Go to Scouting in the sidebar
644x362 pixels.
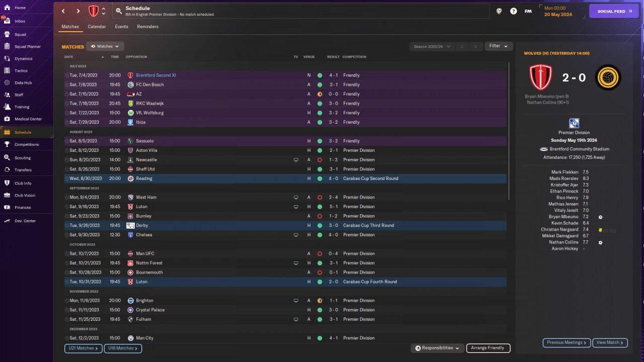coord(22,158)
